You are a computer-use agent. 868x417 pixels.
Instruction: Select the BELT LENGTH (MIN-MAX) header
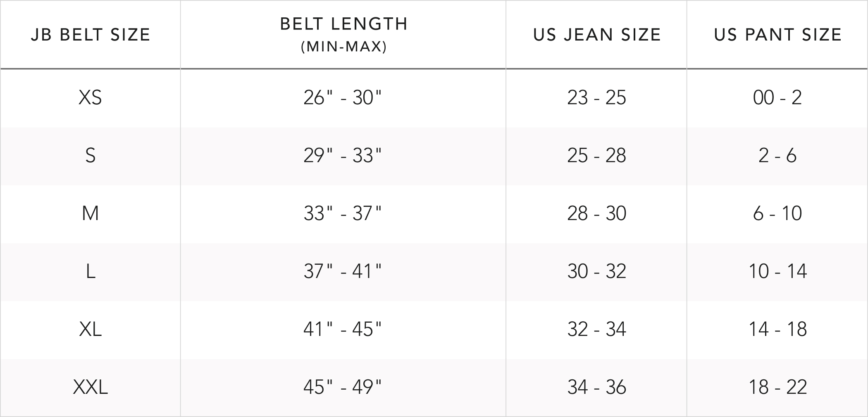click(343, 34)
